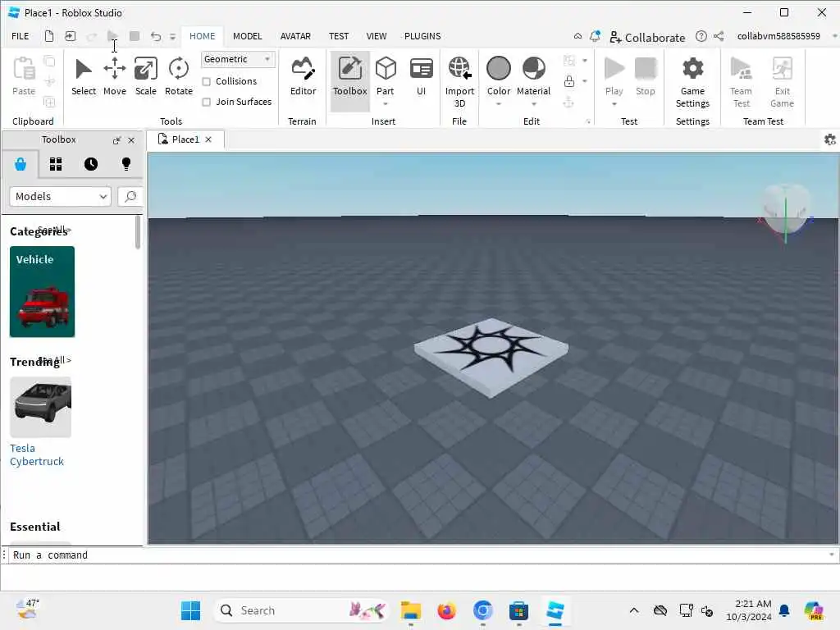This screenshot has width=840, height=630.
Task: Open the Vehicle category thumbnail
Action: click(x=43, y=291)
